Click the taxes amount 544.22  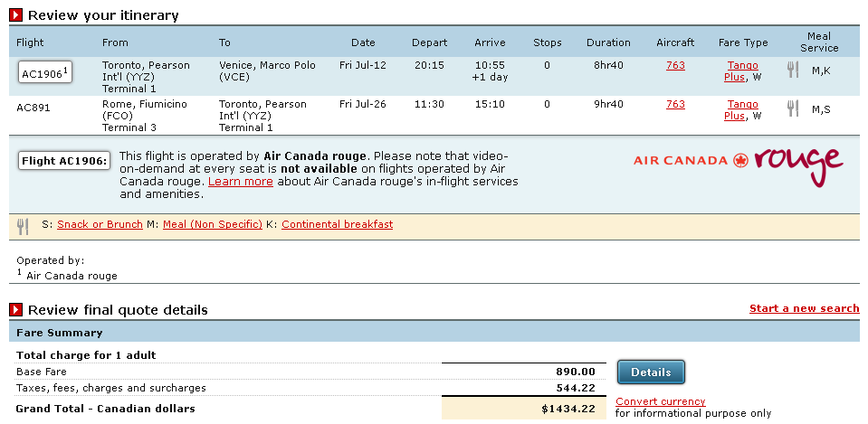(576, 388)
